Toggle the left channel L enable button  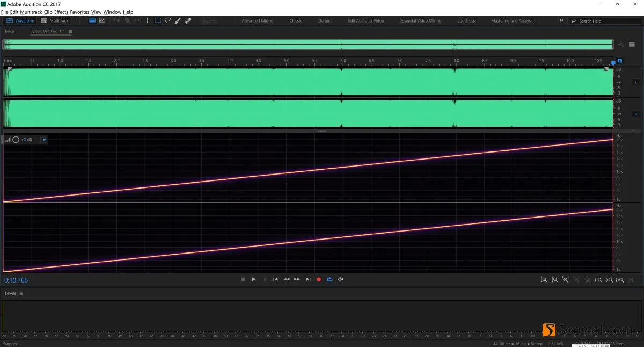click(x=636, y=82)
